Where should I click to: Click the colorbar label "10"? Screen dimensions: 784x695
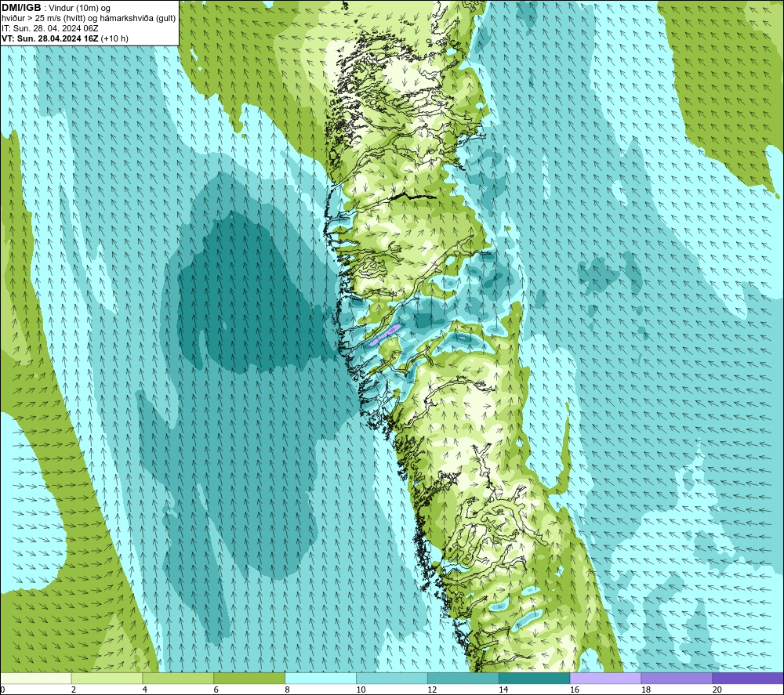(x=361, y=690)
